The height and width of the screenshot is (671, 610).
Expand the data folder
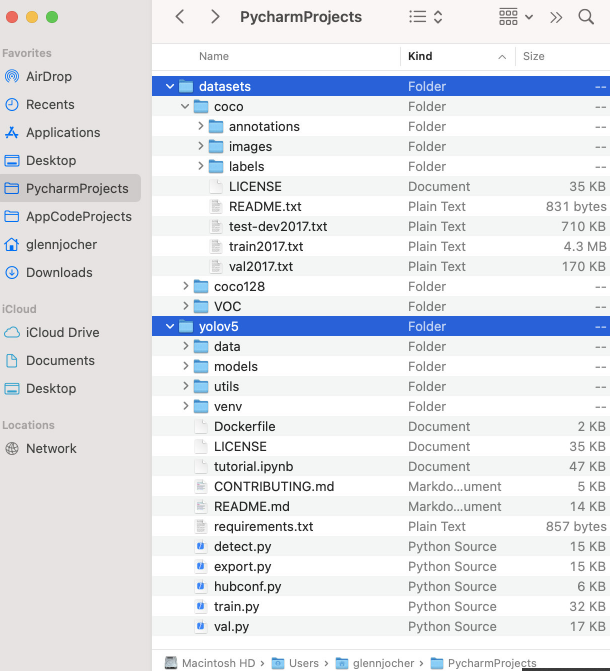tap(185, 346)
